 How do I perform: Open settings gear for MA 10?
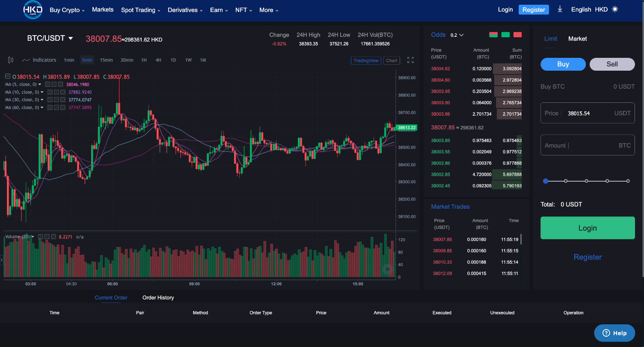click(57, 92)
